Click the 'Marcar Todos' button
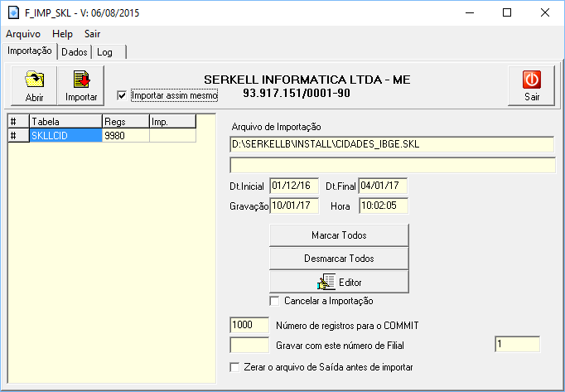This screenshot has width=565, height=392. [x=339, y=235]
